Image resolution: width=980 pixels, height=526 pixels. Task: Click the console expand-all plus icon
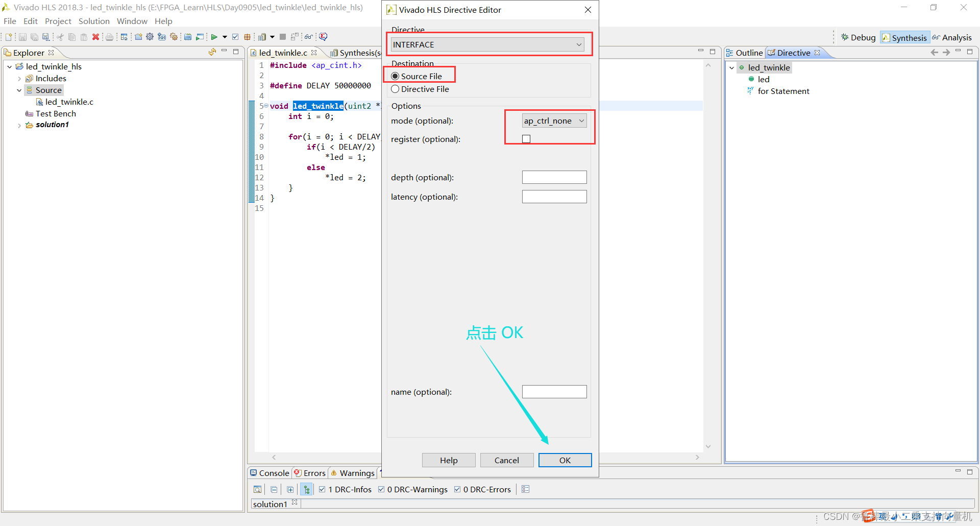290,489
